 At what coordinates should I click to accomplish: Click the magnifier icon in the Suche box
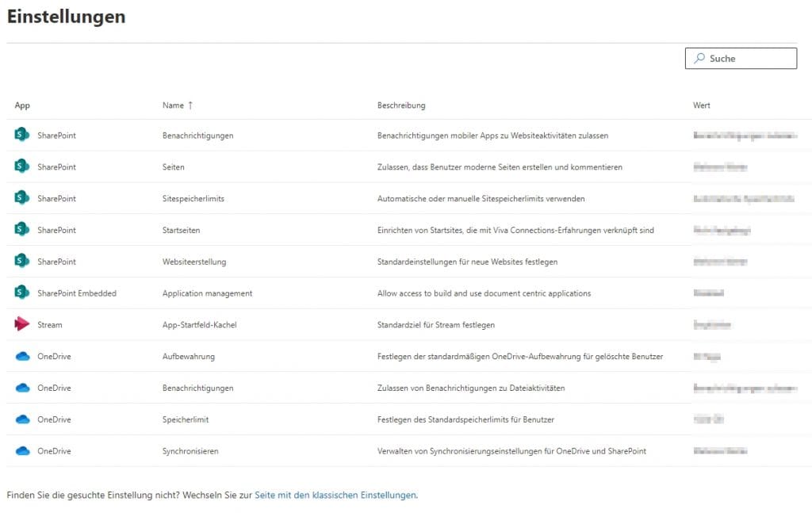(699, 58)
